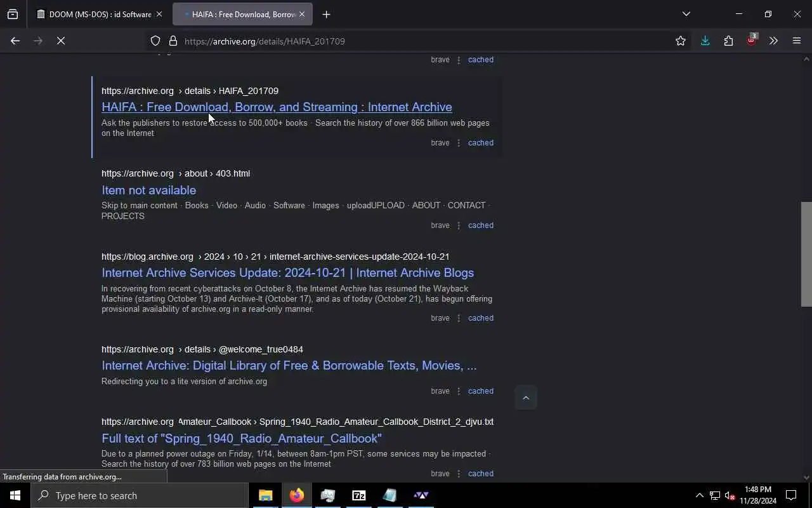Open a new tab

[x=326, y=14]
